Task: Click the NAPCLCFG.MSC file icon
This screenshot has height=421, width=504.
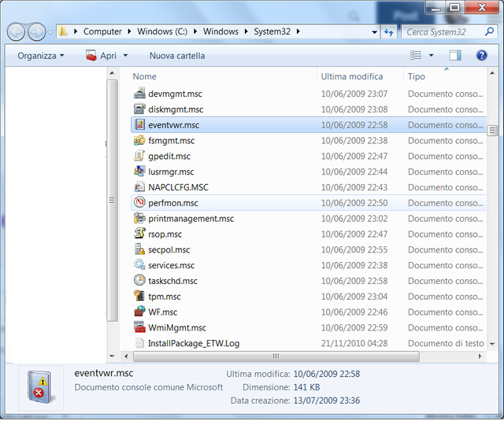Action: 139,187
